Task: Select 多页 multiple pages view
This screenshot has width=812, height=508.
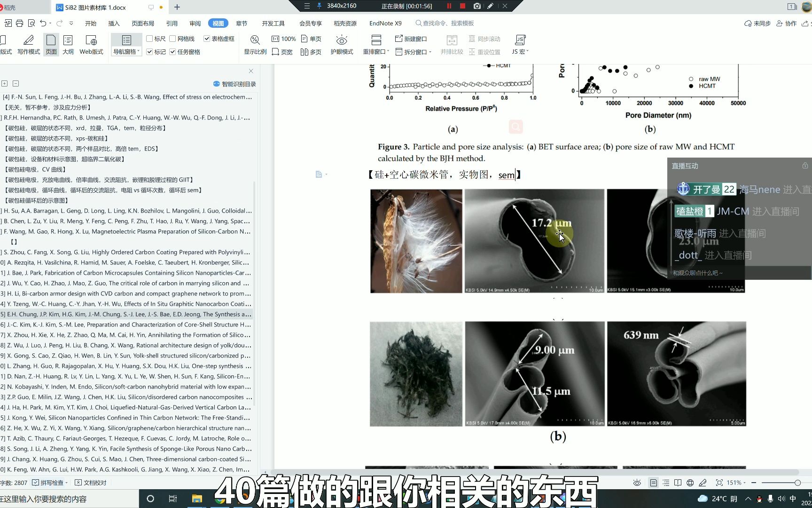Action: coord(311,52)
